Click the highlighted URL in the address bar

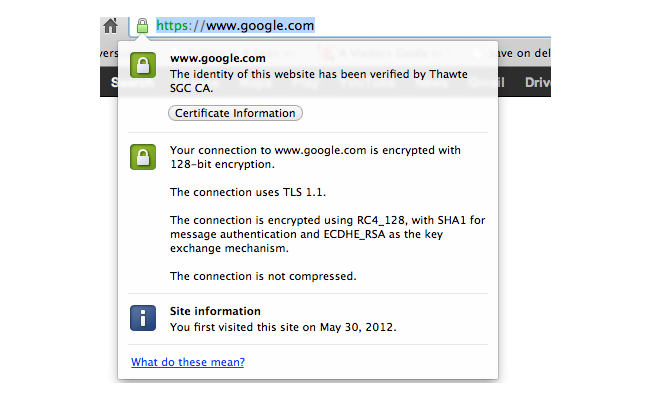pos(235,26)
